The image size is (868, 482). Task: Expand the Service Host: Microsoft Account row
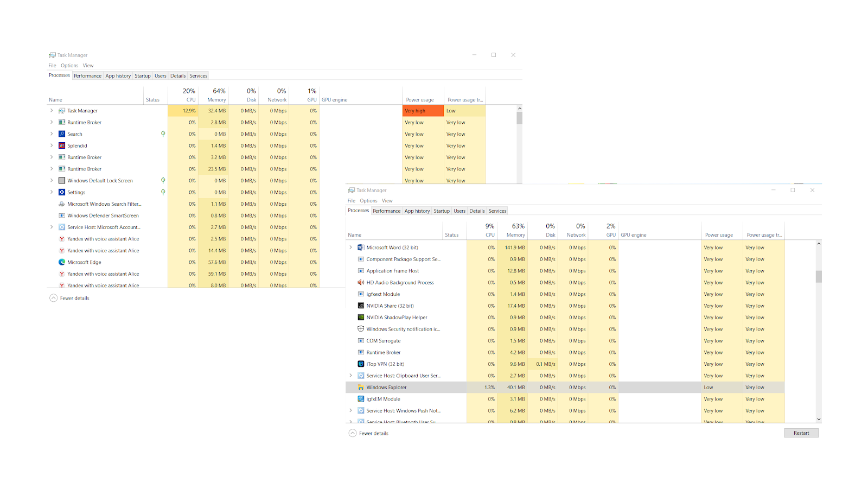[x=52, y=227]
